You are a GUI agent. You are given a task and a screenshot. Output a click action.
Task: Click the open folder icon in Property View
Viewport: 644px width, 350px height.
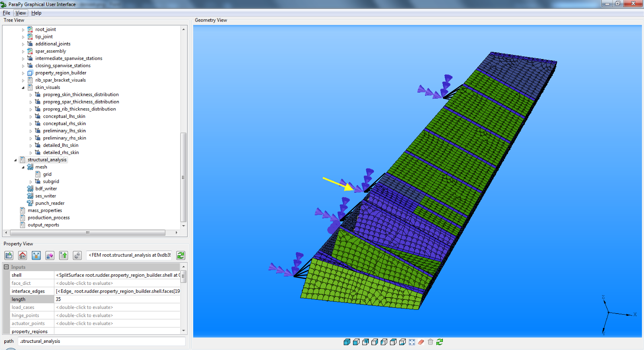point(9,255)
